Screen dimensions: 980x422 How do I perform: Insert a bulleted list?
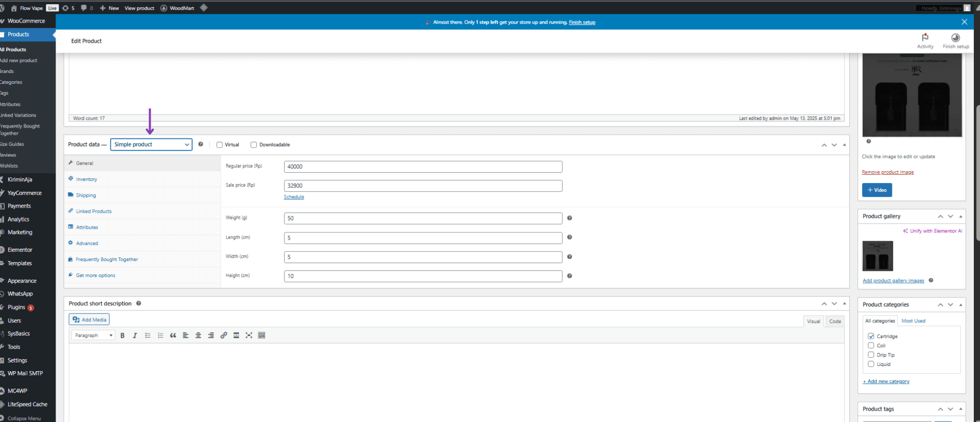click(x=148, y=335)
